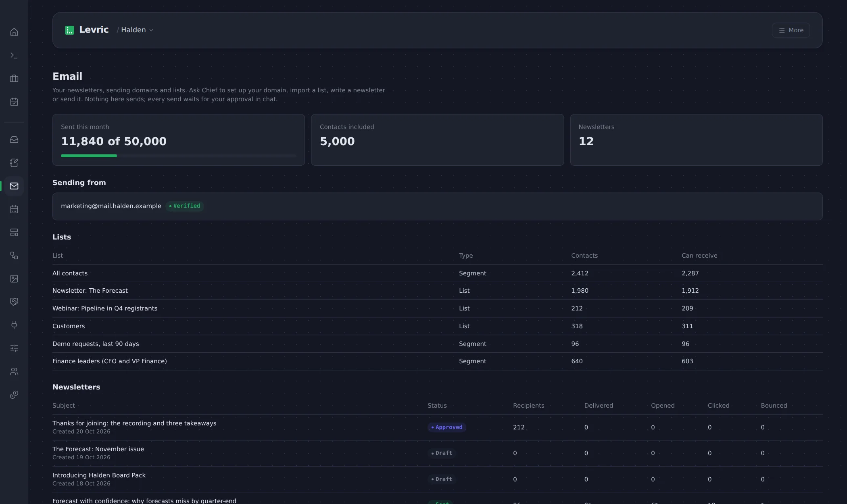The height and width of the screenshot is (504, 847).
Task: Click the green Levric logo icon
Action: pyautogui.click(x=69, y=30)
